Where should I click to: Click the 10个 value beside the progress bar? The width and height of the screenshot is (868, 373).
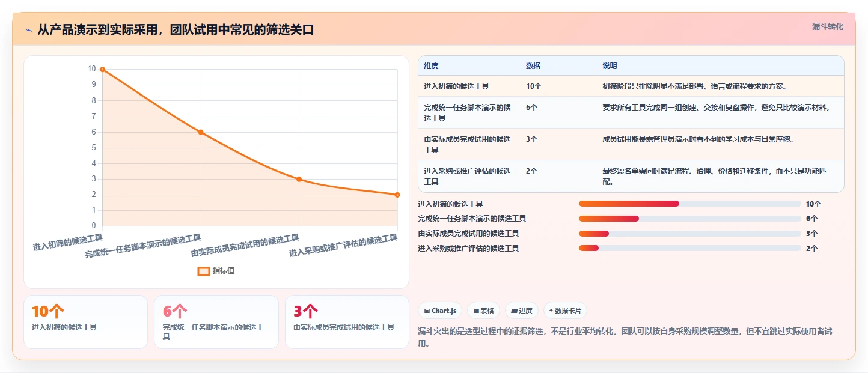pyautogui.click(x=813, y=204)
